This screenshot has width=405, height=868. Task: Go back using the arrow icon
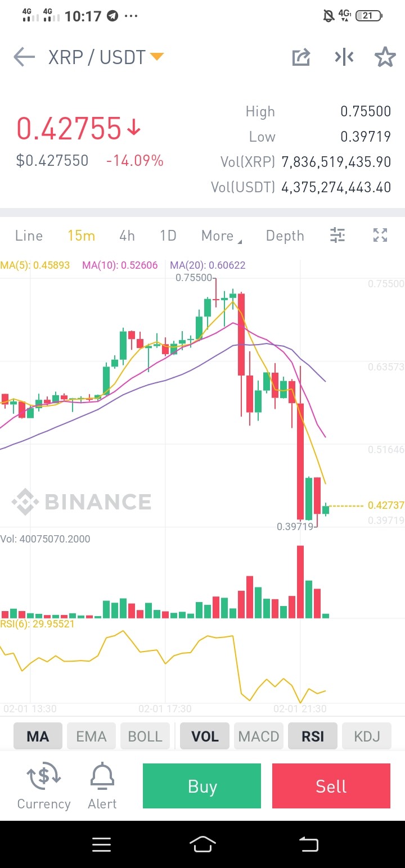tap(24, 57)
